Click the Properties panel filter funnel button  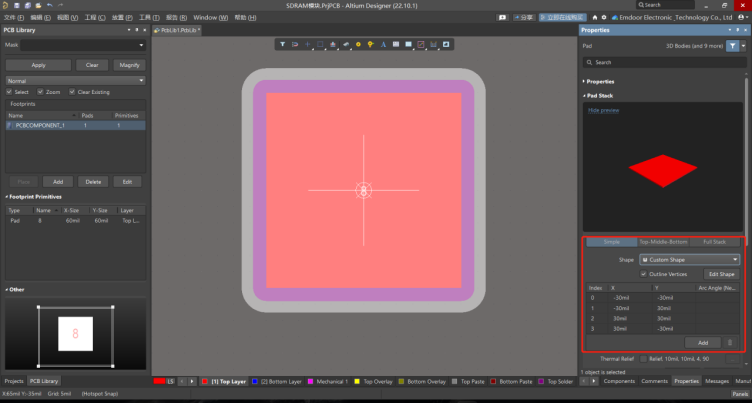[733, 46]
